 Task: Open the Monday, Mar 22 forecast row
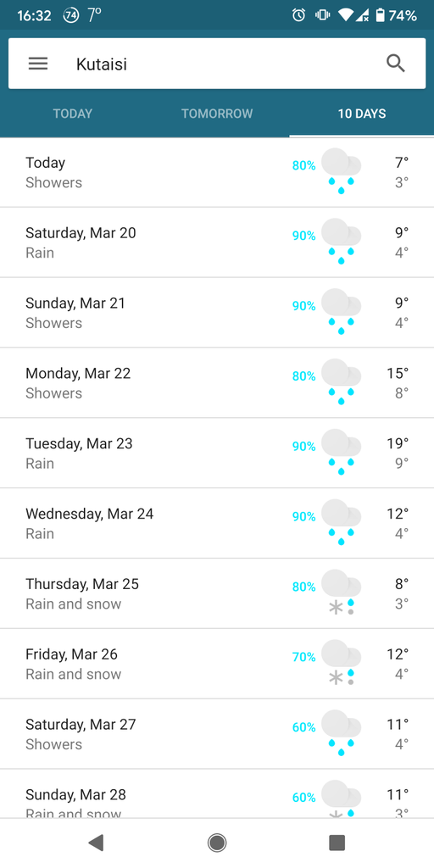pos(217,383)
